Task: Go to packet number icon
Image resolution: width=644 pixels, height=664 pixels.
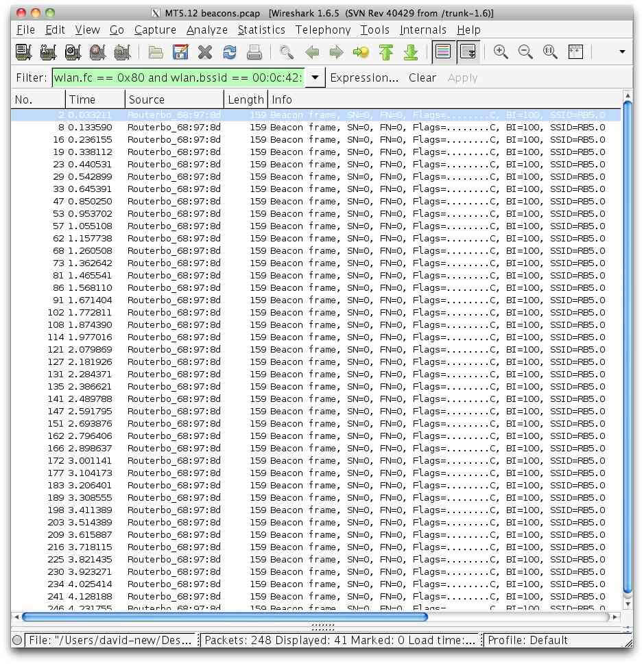Action: pyautogui.click(x=361, y=52)
